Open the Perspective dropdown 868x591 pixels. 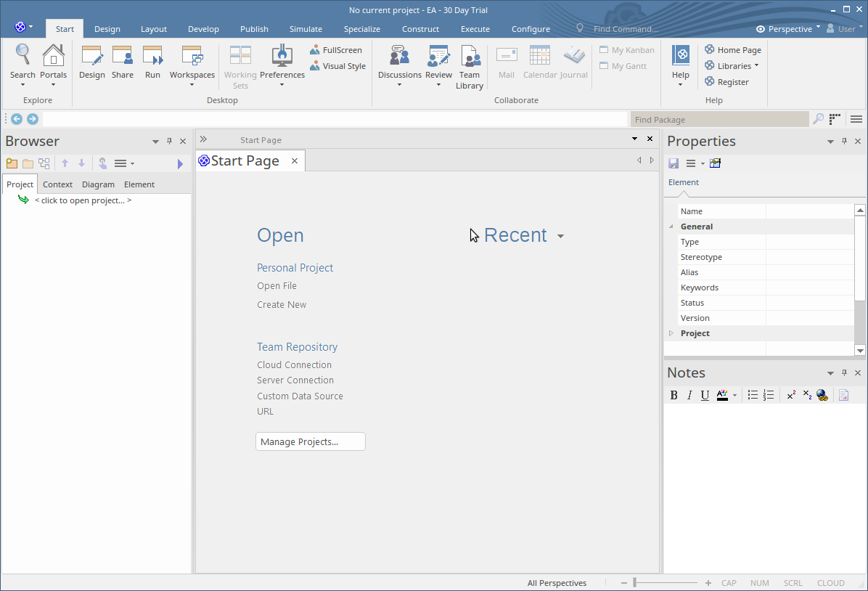click(x=789, y=29)
